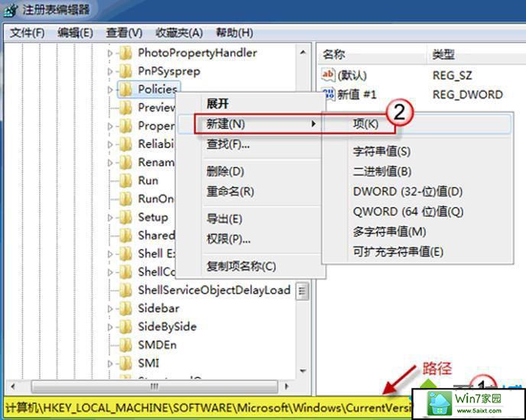Viewport: 526px width, 420px height.
Task: Click the Sidebar folder icon
Action: coord(125,309)
